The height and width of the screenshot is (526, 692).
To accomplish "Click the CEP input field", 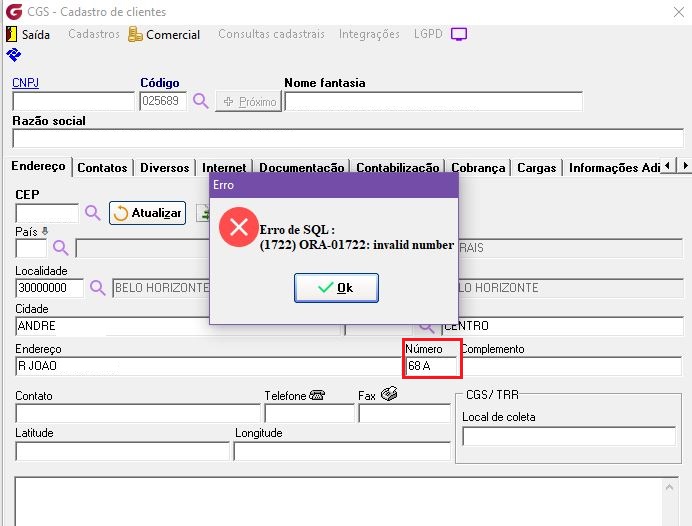I will coord(47,213).
